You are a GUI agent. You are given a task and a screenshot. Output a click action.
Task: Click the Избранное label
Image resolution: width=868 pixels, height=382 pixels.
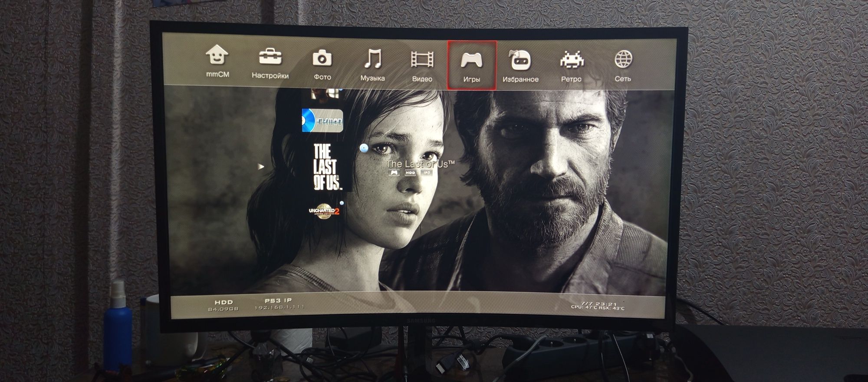(x=520, y=79)
